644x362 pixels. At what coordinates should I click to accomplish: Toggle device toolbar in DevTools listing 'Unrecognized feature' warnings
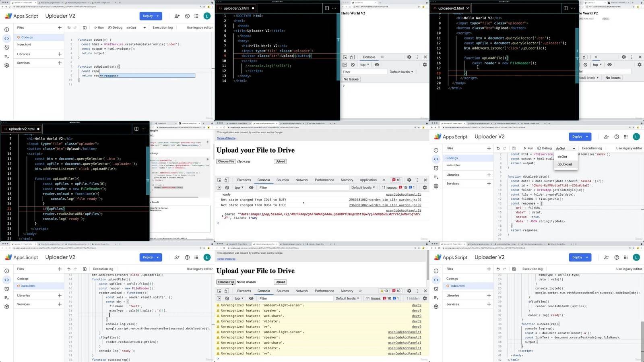click(x=227, y=291)
